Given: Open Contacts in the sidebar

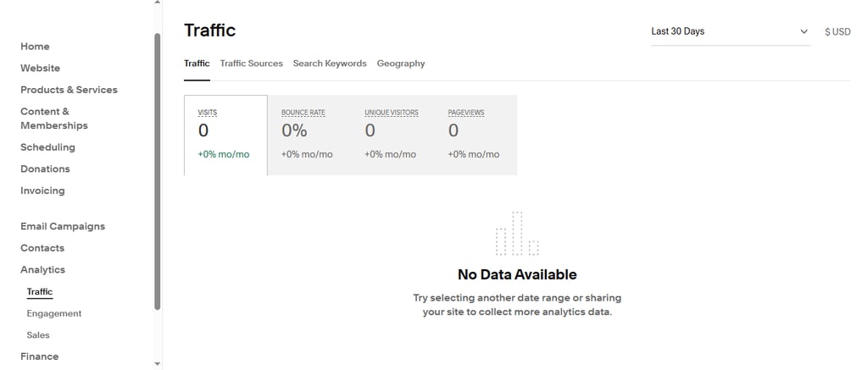Looking at the screenshot, I should 42,248.
